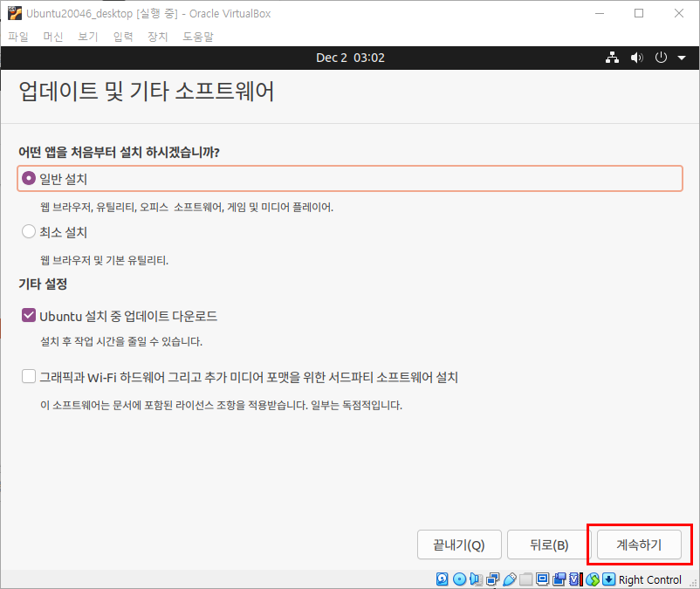The width and height of the screenshot is (700, 589).
Task: Open the 머신 menu
Action: coord(53,37)
